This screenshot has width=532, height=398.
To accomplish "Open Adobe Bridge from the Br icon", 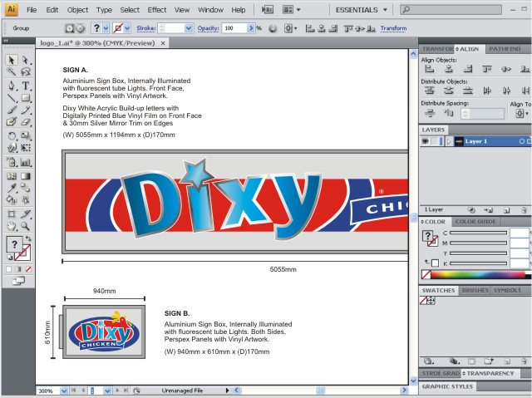I will click(x=268, y=10).
